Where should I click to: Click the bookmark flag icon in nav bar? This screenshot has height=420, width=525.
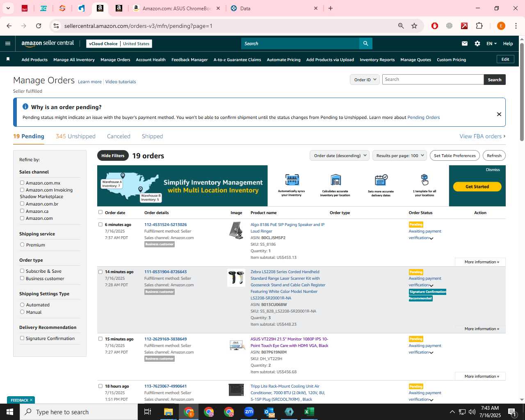(x=8, y=59)
